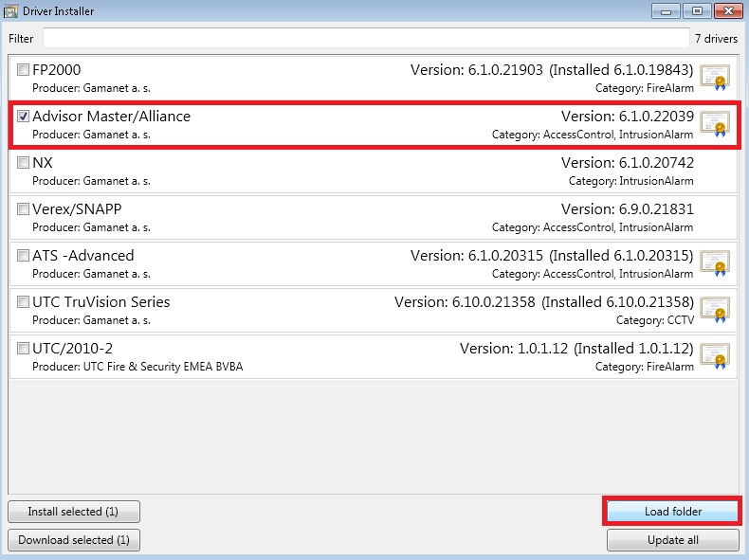The width and height of the screenshot is (749, 560).
Task: Select the Advisor Master/Alliance driver name
Action: click(111, 116)
